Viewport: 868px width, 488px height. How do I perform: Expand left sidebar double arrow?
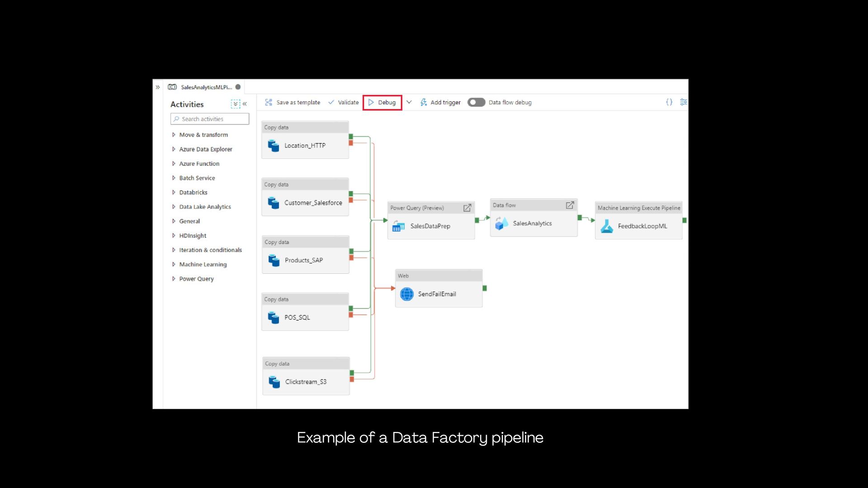[158, 87]
